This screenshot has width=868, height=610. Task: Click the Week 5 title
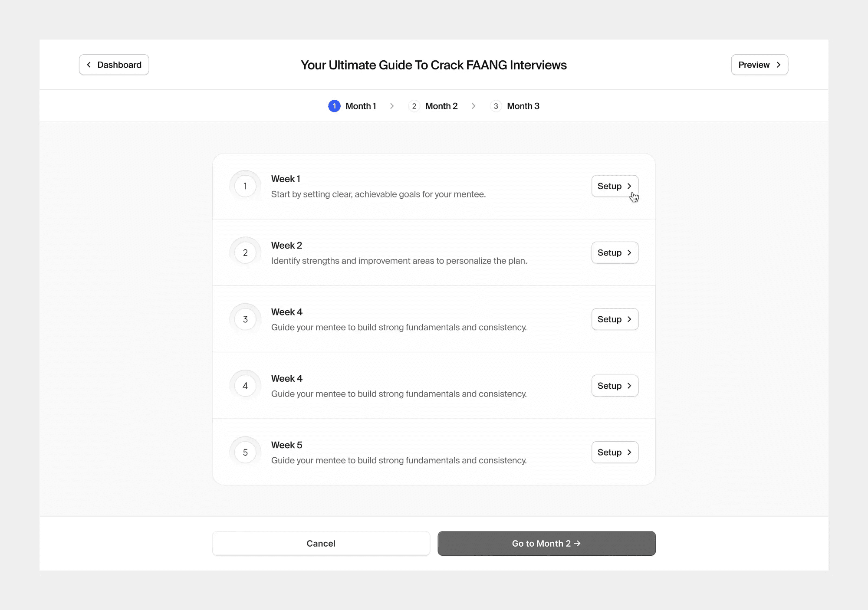(286, 445)
